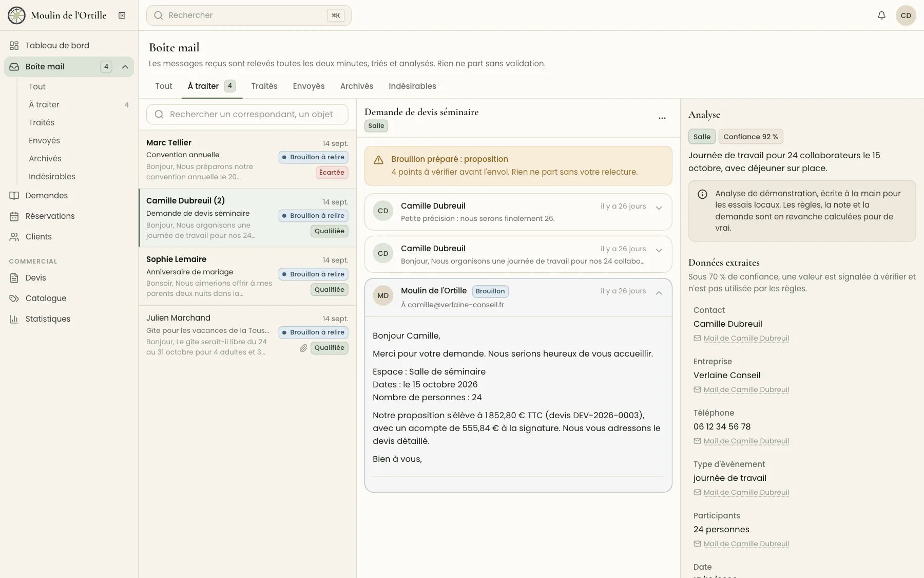
Task: Click the Clients people icon
Action: tap(14, 237)
